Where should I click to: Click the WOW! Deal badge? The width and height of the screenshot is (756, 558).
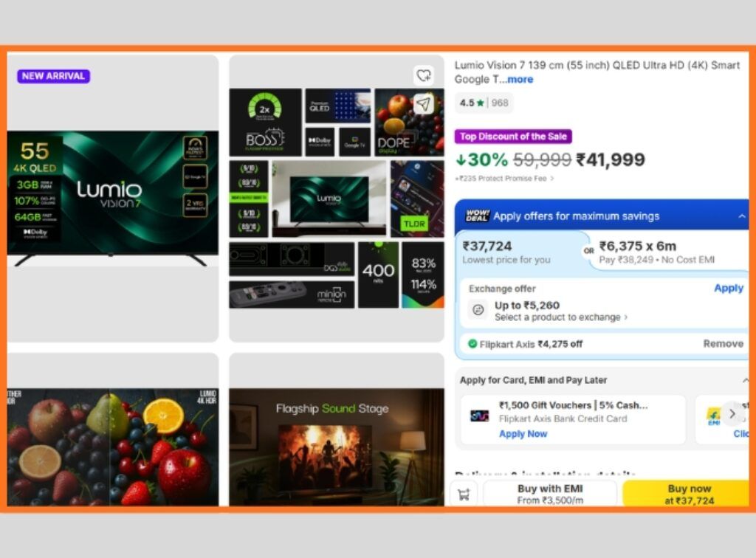pos(478,216)
